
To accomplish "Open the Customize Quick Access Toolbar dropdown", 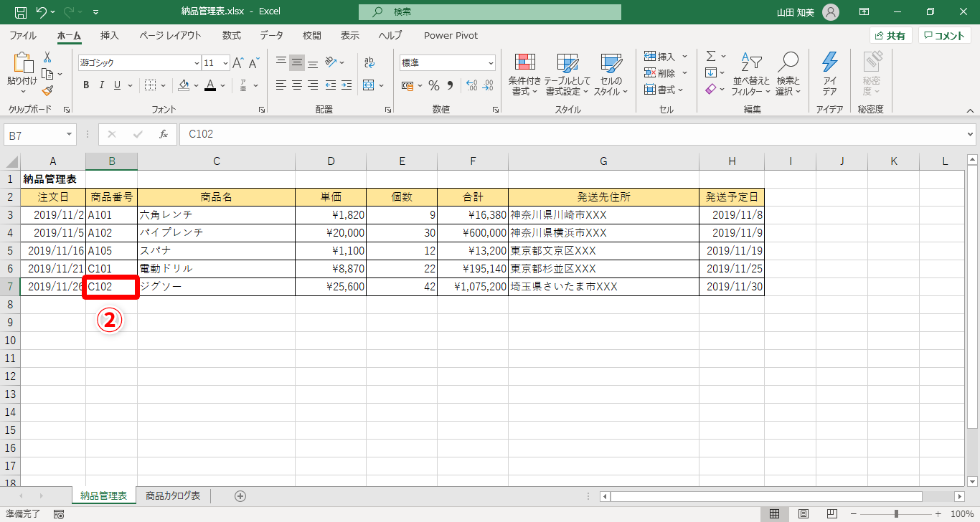I will tap(96, 12).
